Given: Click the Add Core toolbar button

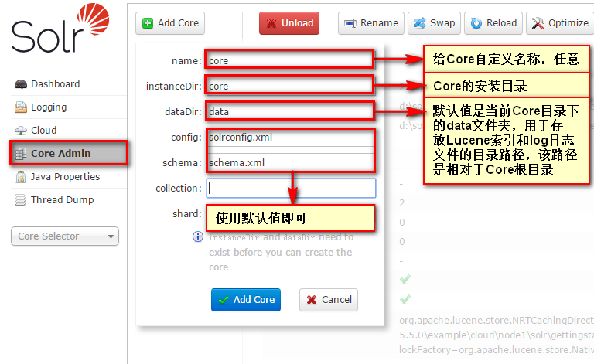Looking at the screenshot, I should click(170, 23).
